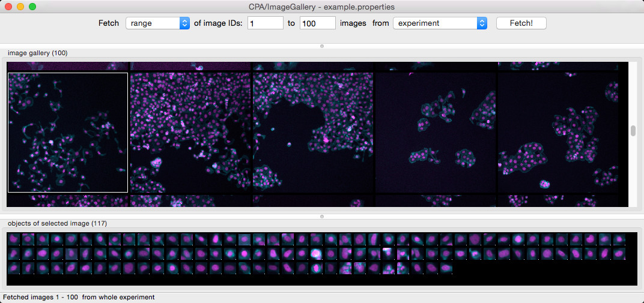Screen dimensions: 644x303
Task: Select the fifth gallery image with large cell colonies
Action: (557, 133)
